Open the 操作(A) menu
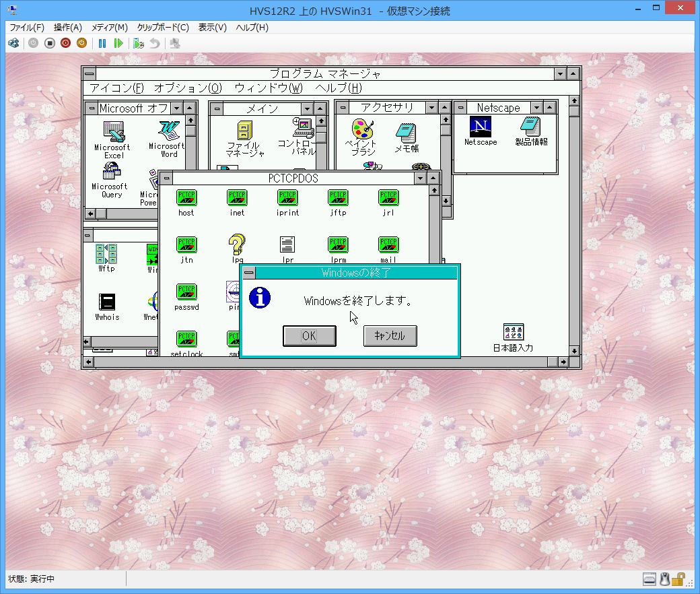Screen dimensions: 700x594 click(x=68, y=27)
